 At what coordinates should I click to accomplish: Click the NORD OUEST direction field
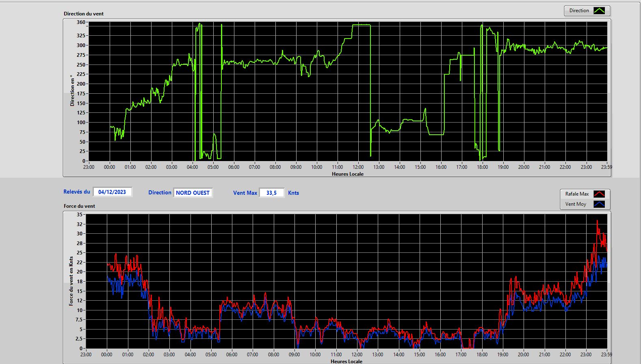pyautogui.click(x=193, y=193)
